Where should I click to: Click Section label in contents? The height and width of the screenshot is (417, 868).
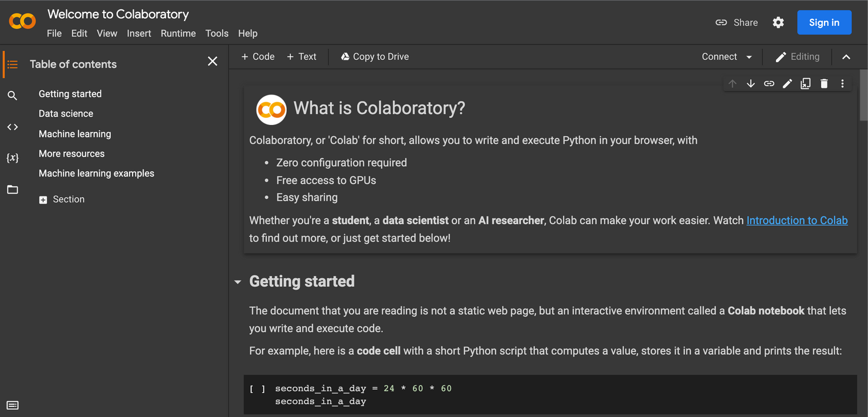(x=69, y=199)
